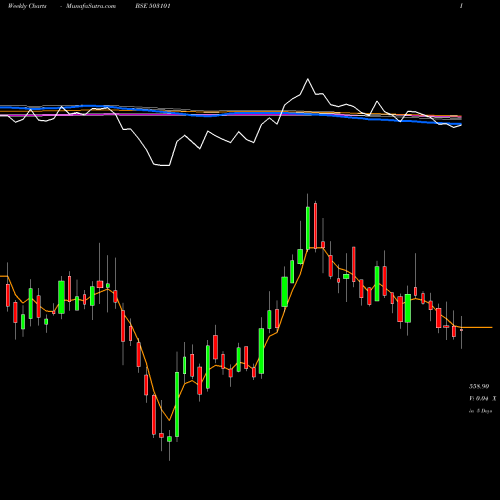
Task: Click the "BSE 503101" symbol text
Action: (153, 6)
